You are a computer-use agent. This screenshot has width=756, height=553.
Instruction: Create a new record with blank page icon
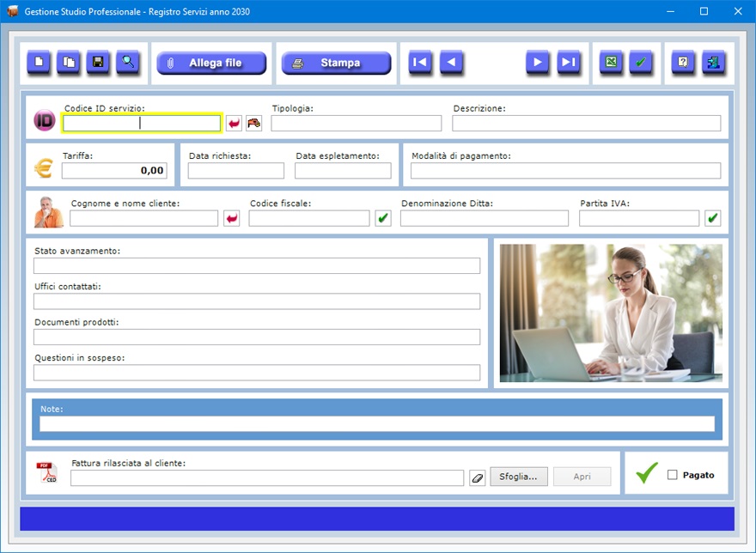click(39, 62)
